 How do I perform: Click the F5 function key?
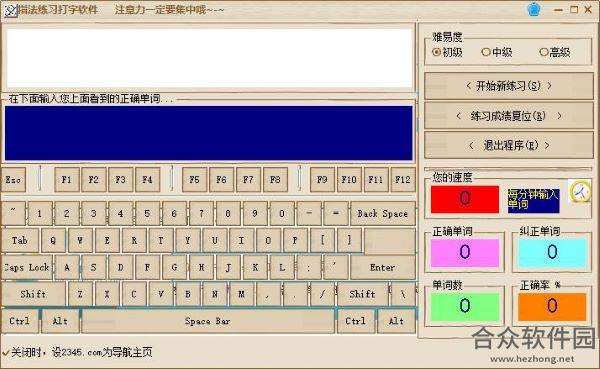194,180
